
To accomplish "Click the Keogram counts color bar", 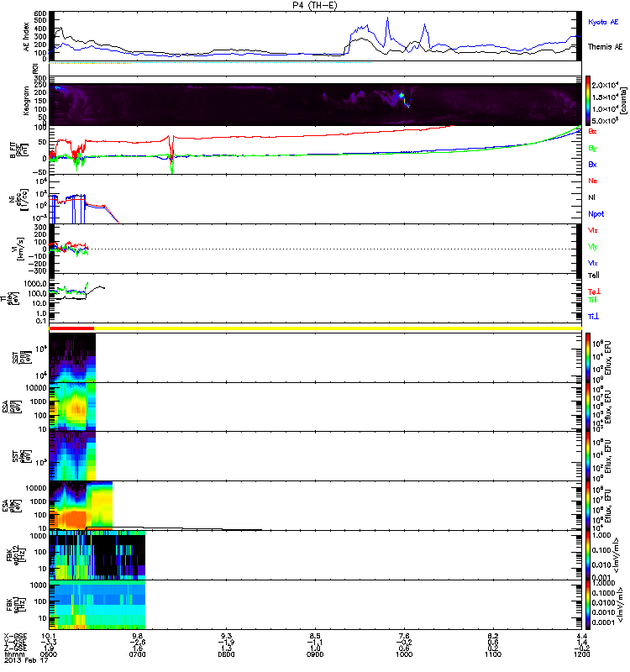I will (x=588, y=101).
